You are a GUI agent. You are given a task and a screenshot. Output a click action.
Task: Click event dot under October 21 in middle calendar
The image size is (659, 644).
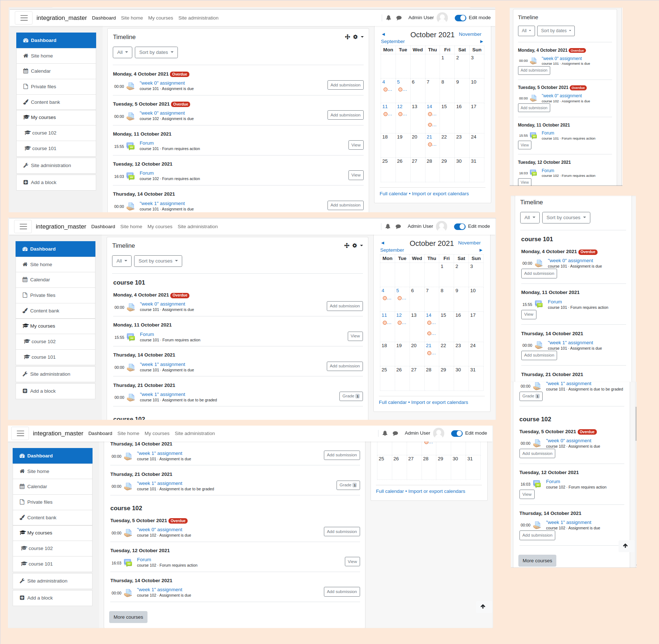pos(429,353)
